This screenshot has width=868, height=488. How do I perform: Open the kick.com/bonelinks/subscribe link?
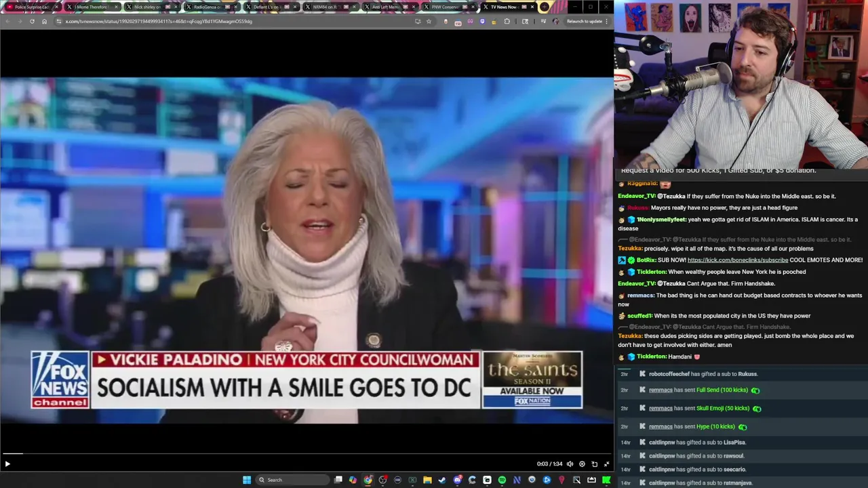click(x=738, y=260)
